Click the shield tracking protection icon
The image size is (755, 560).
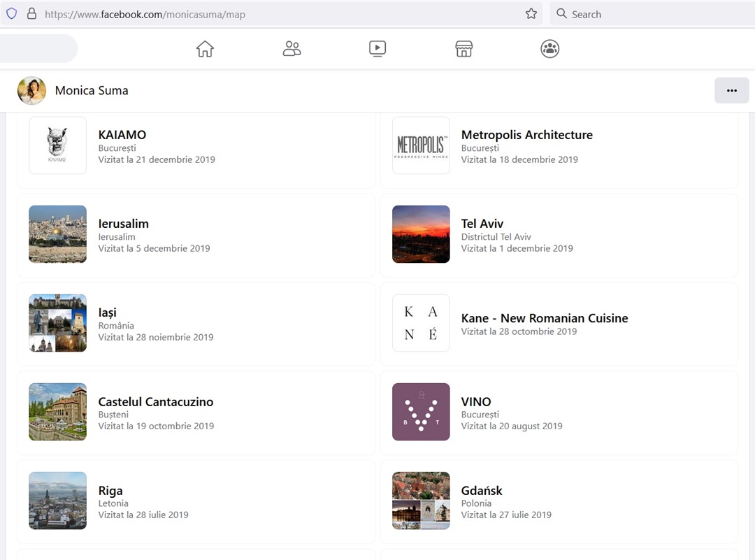[x=12, y=14]
